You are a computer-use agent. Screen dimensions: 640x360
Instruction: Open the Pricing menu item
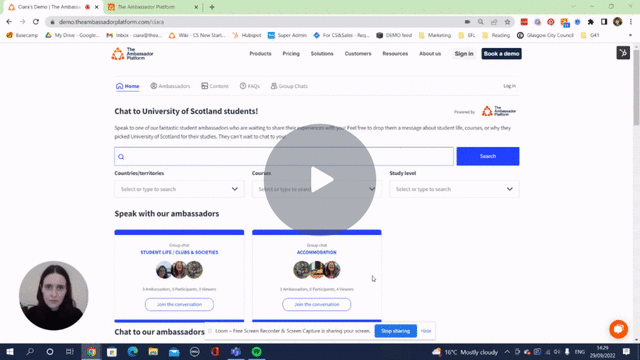pyautogui.click(x=291, y=53)
